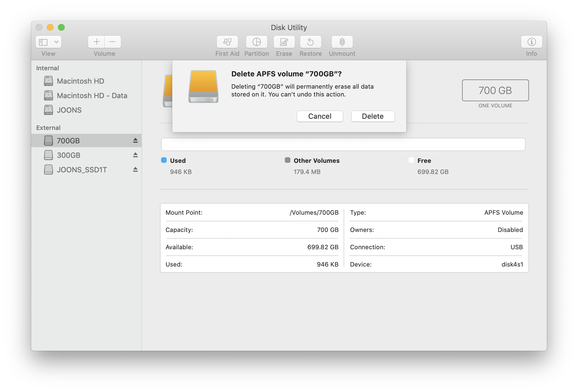Open the Partition tool
This screenshot has width=578, height=392.
256,42
